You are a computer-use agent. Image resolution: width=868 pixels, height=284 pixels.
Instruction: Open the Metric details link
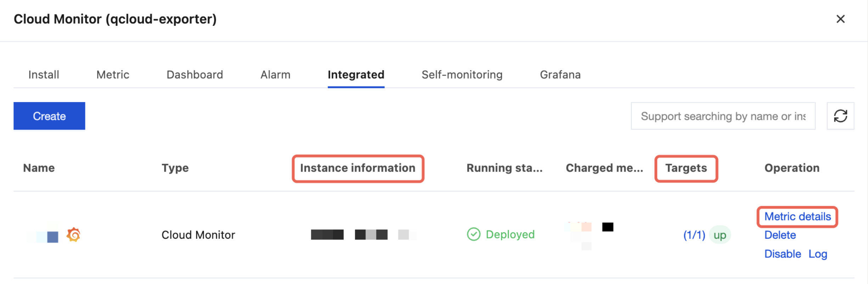click(x=797, y=217)
